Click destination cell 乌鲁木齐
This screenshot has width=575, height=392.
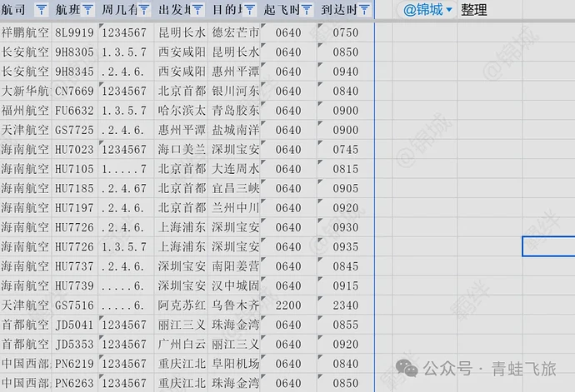click(x=236, y=305)
